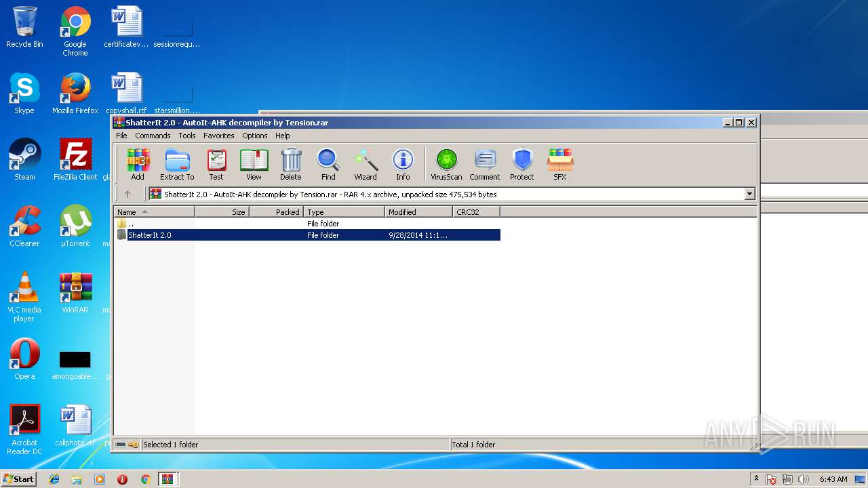Sort by the Size column header
Screen dimensions: 868x488
pos(222,211)
